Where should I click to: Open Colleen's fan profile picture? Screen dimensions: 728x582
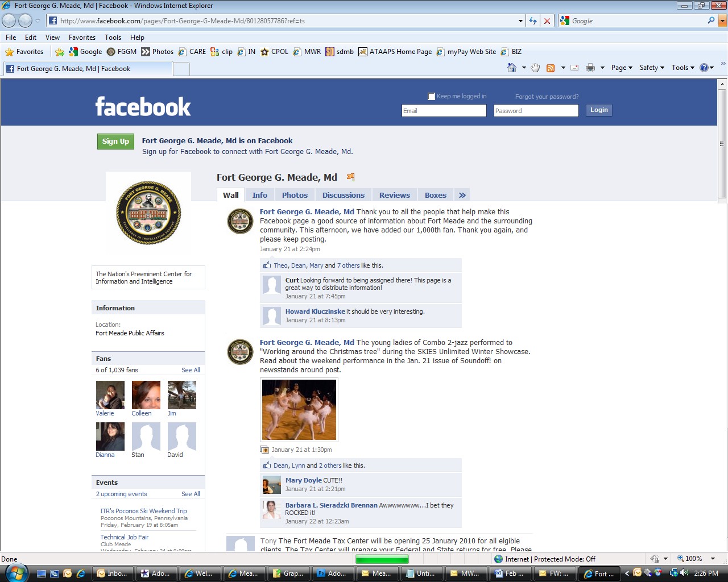(x=146, y=395)
